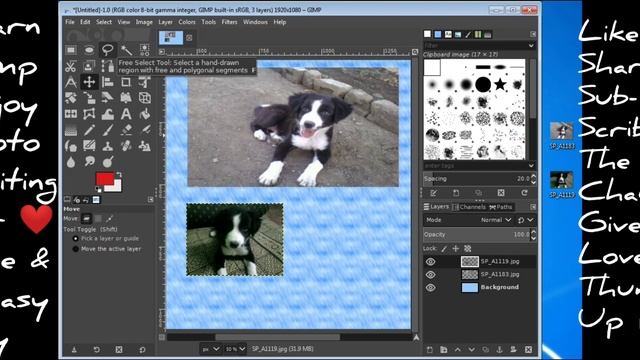
Task: Select the Scissors Select tool
Action: (71, 66)
